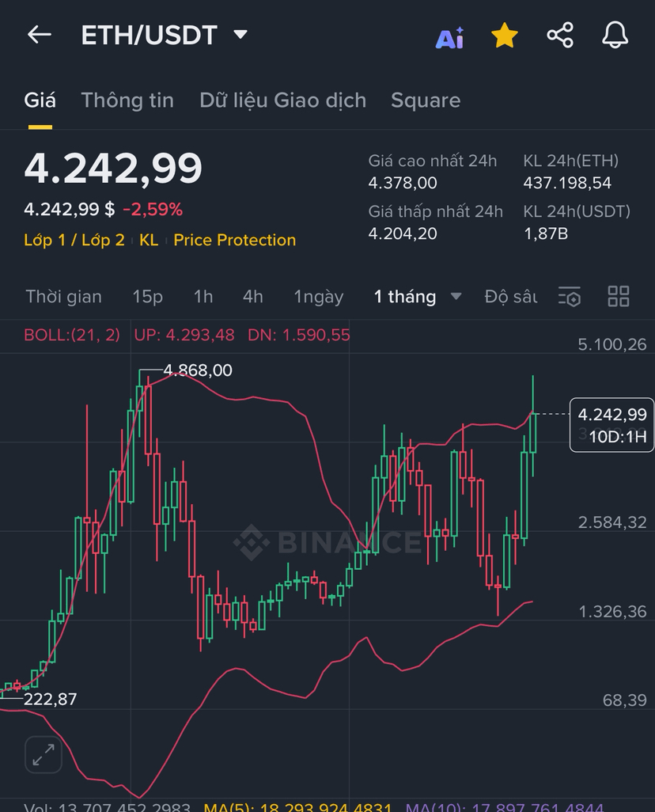Open the Độ sâu depth view

coord(509,297)
